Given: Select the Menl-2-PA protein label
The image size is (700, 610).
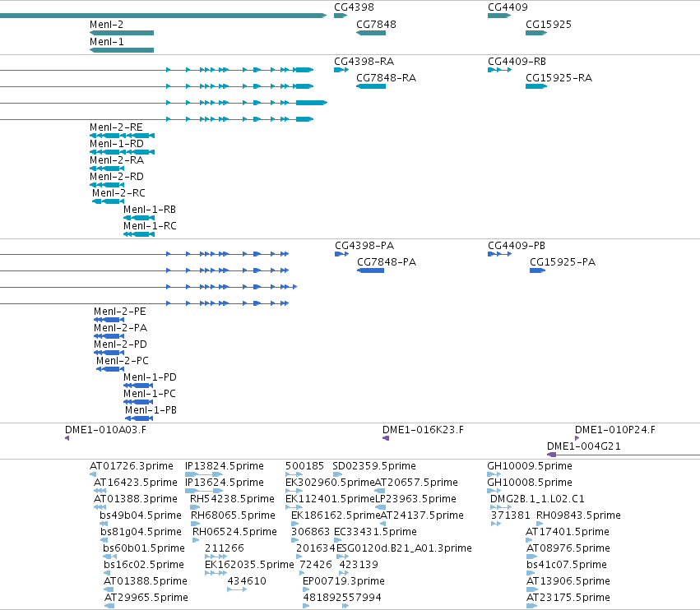Looking at the screenshot, I should (120, 328).
